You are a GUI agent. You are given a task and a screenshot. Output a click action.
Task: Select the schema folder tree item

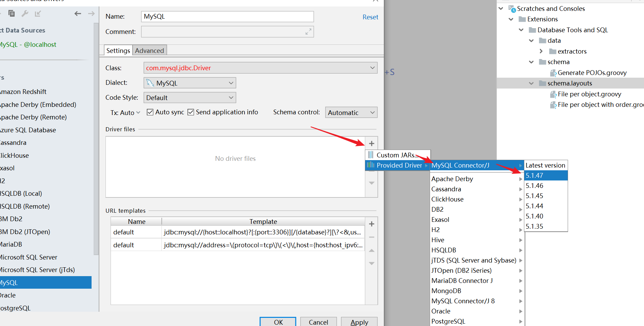pyautogui.click(x=558, y=62)
